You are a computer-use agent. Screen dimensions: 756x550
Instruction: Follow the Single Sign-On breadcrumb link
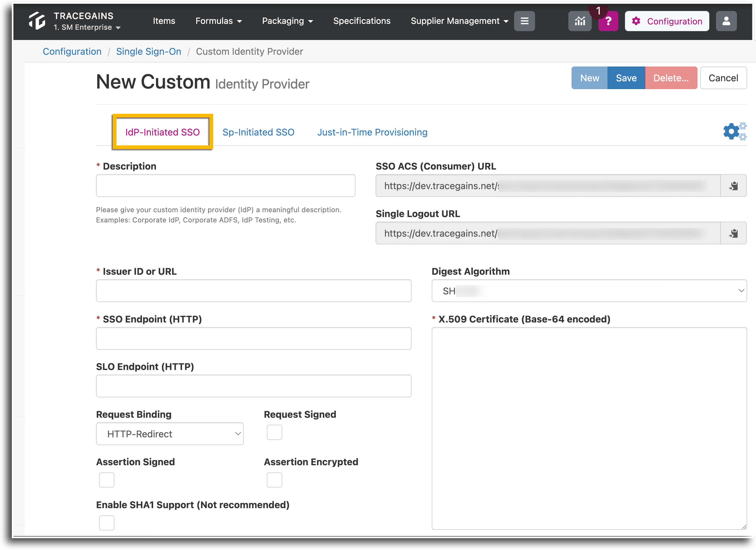click(149, 51)
